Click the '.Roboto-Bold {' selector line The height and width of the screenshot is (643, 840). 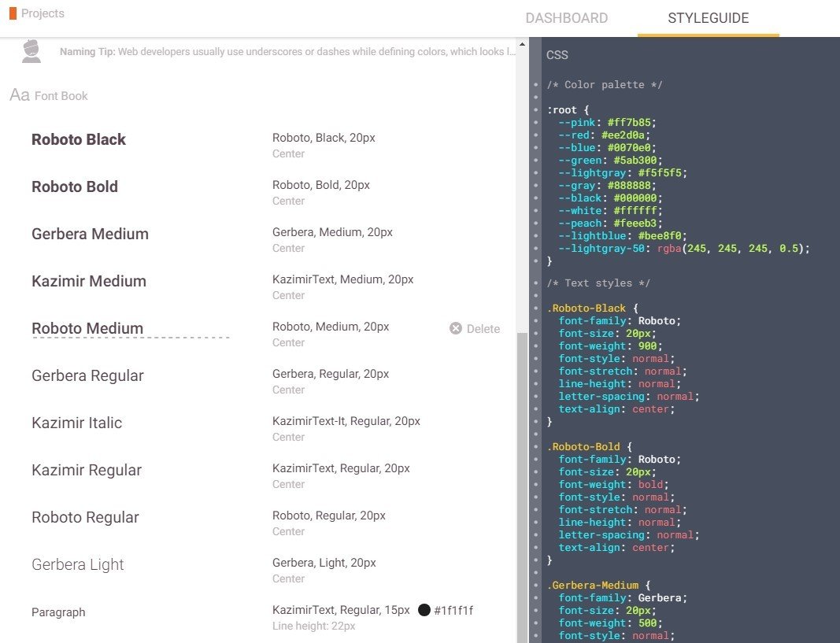coord(590,446)
